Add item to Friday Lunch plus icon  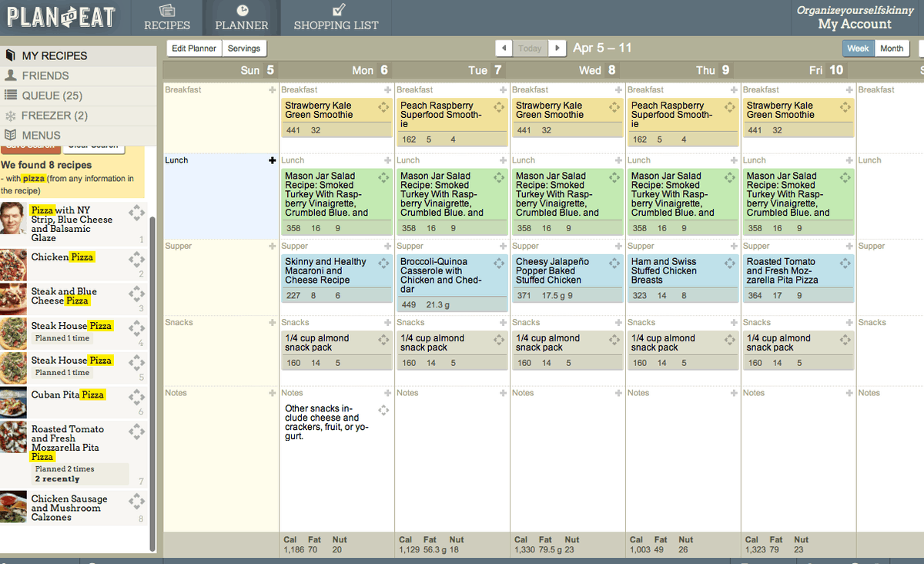pos(850,160)
